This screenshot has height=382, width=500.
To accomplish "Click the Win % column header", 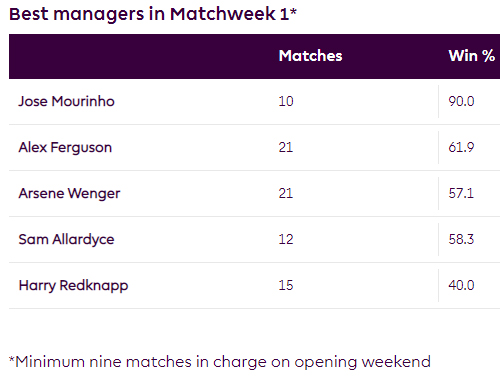I will pyautogui.click(x=471, y=56).
